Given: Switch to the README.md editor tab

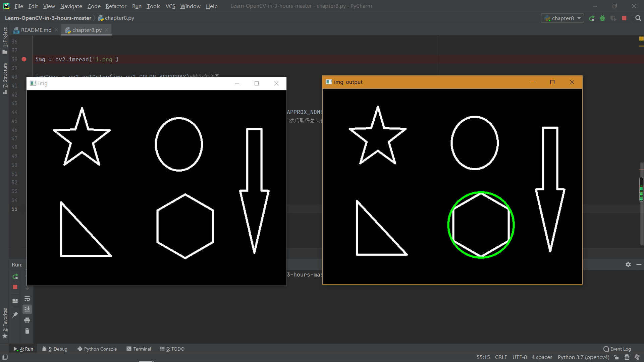Looking at the screenshot, I should coord(36,30).
